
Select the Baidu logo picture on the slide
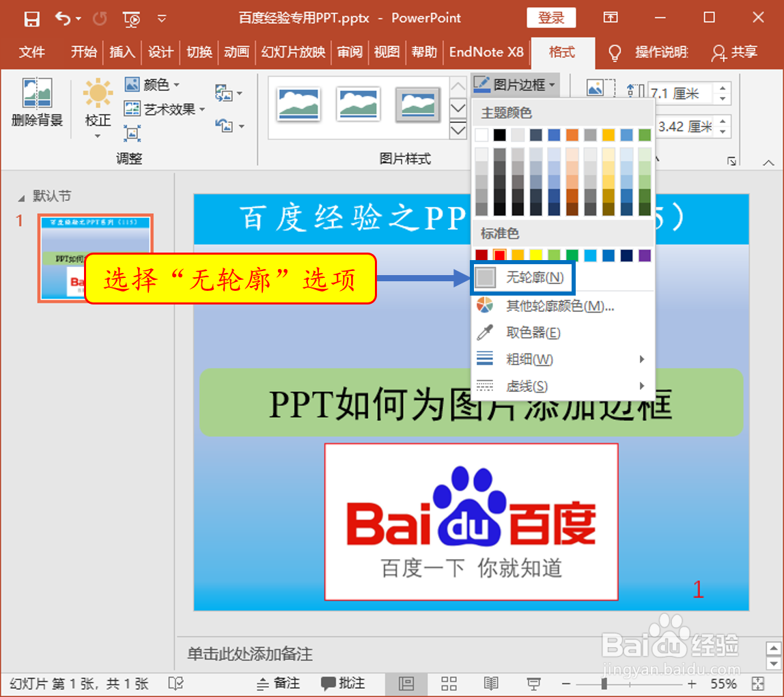471,522
